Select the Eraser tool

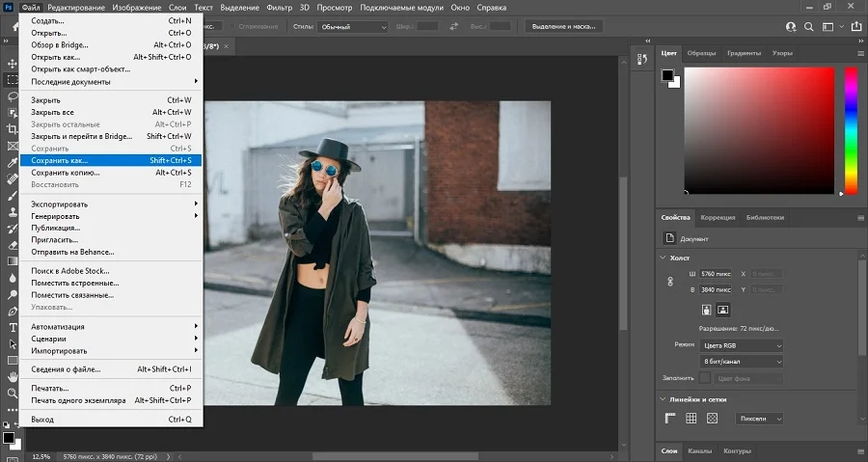point(13,245)
